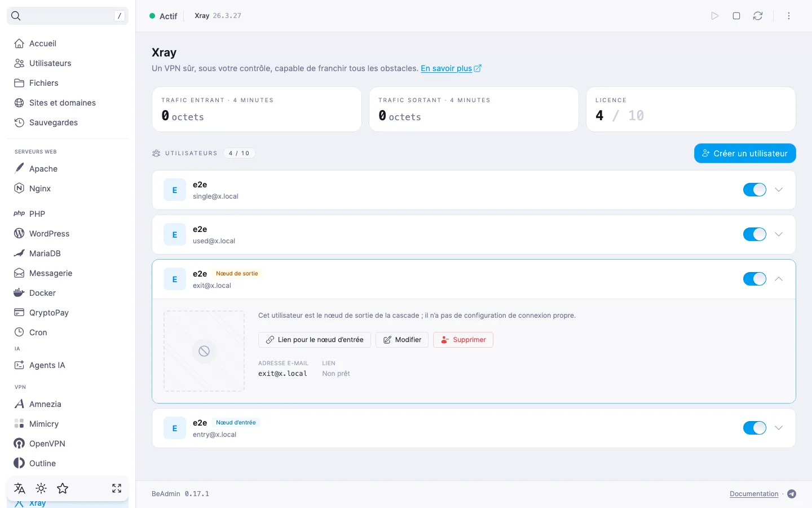Click the avatar of user single@x.local
812x508 pixels.
[175, 190]
